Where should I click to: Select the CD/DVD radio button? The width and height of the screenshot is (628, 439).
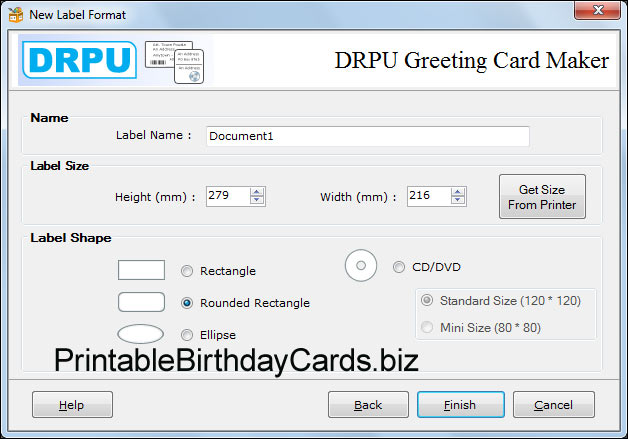[x=399, y=267]
